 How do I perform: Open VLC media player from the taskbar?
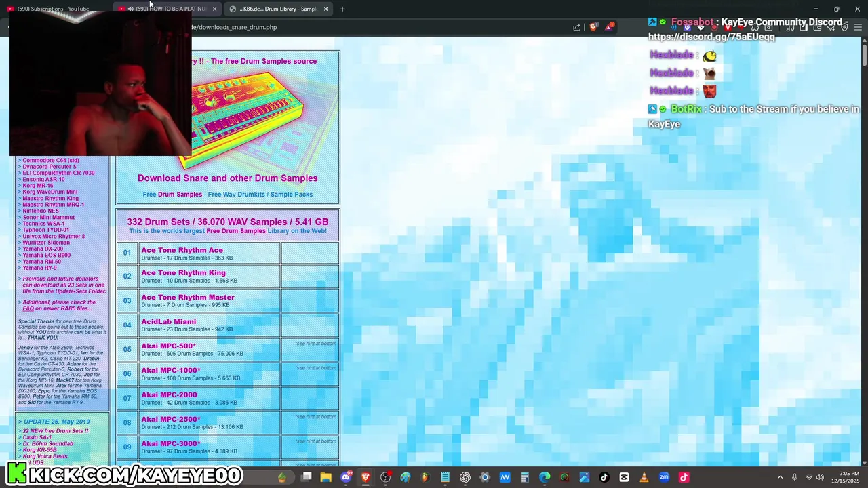point(644,477)
